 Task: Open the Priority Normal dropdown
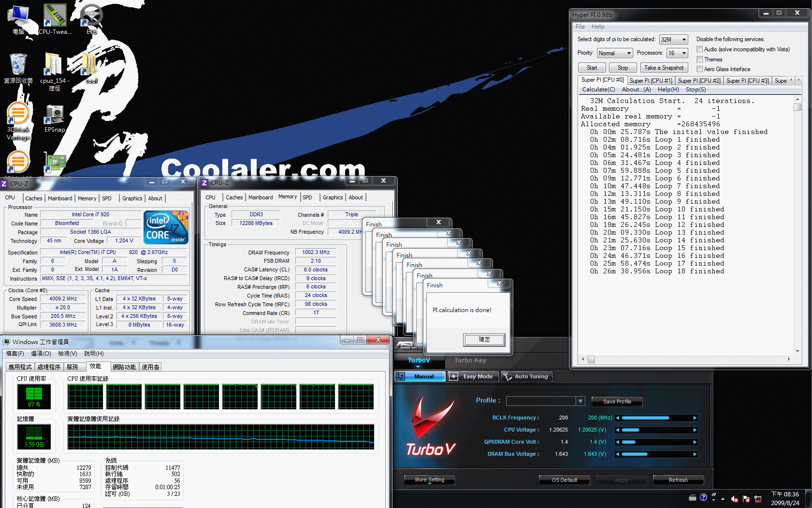tap(615, 53)
